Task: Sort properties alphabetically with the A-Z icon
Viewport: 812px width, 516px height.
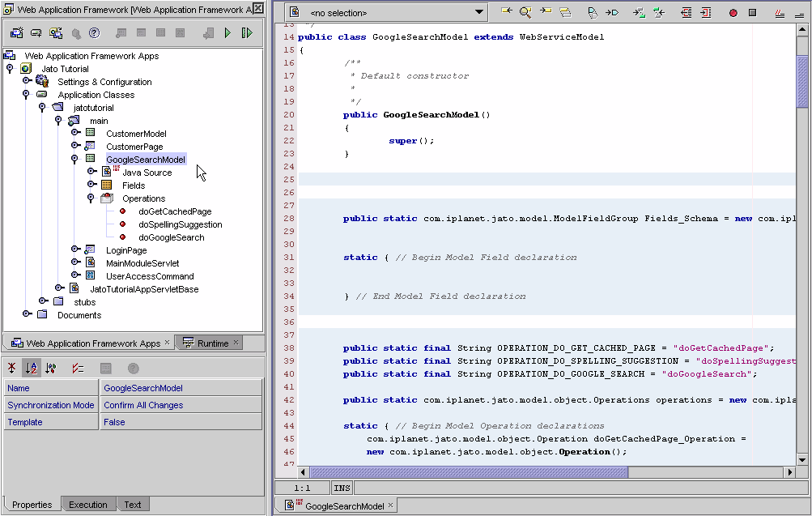Action: click(29, 367)
